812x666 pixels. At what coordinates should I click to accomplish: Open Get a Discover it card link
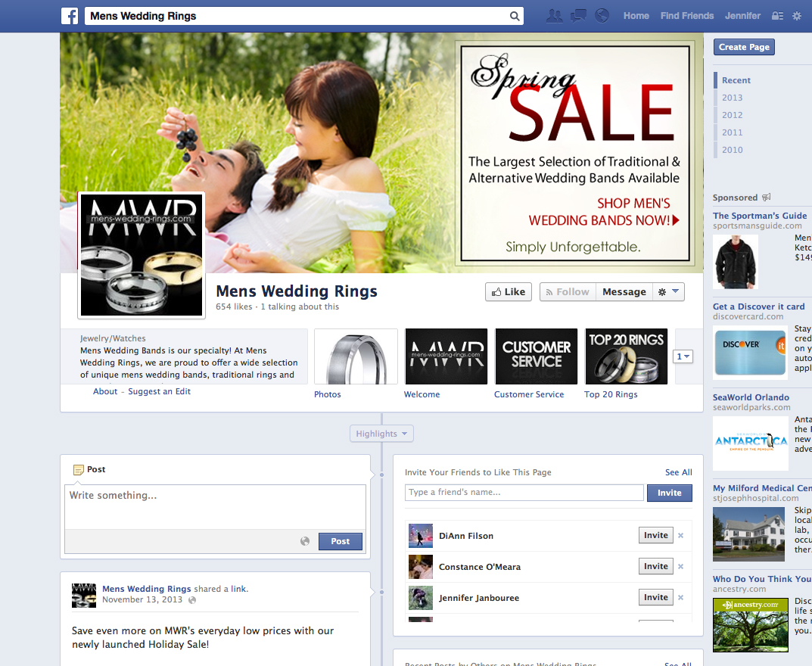click(759, 307)
